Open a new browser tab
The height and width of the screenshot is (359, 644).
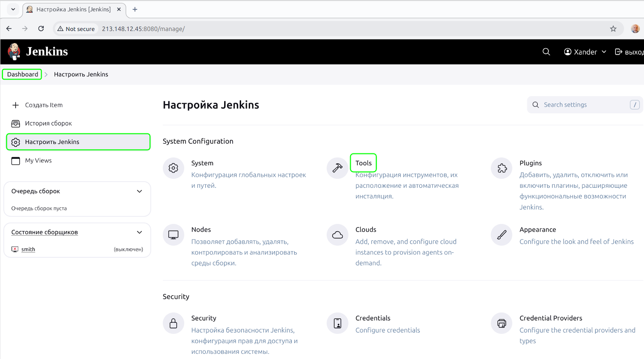pos(135,9)
